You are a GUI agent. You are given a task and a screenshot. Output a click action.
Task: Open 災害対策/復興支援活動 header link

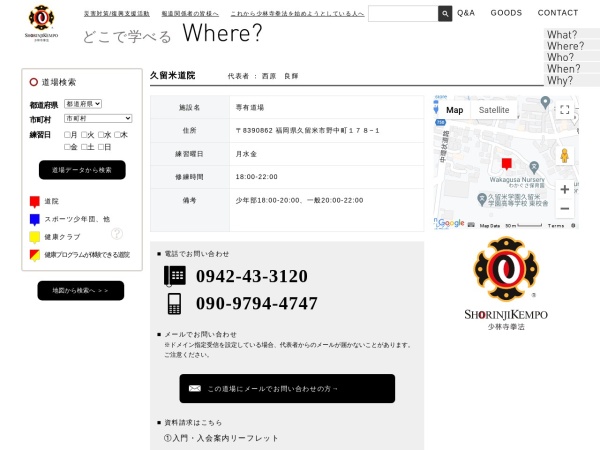117,14
